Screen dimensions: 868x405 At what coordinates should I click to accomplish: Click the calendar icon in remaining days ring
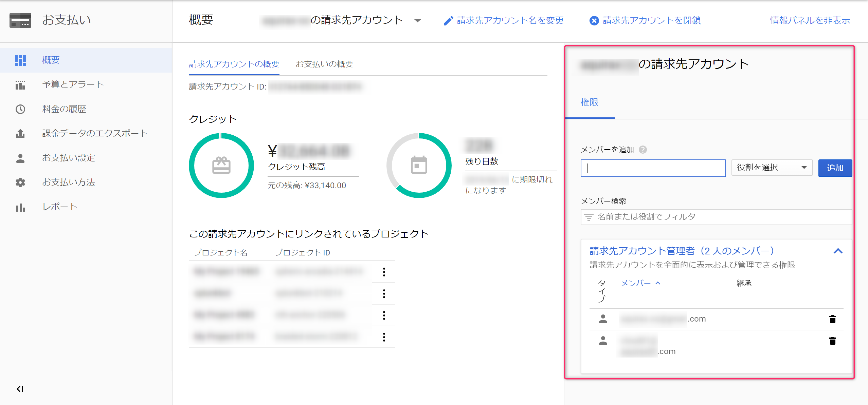pyautogui.click(x=419, y=165)
